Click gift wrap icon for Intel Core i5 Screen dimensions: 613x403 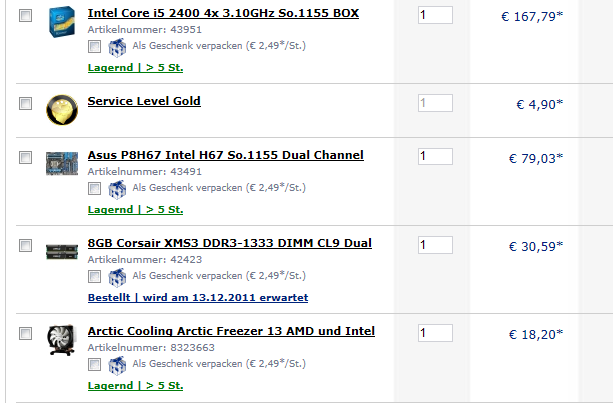(117, 47)
